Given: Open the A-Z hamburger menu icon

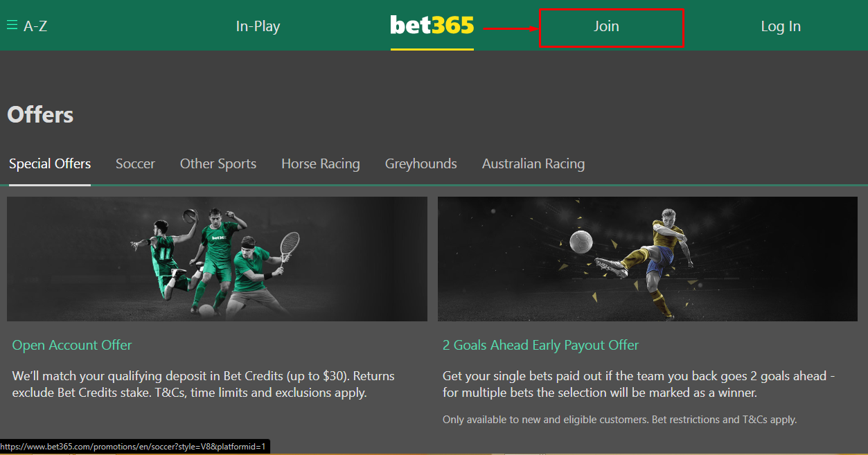Looking at the screenshot, I should click(12, 26).
